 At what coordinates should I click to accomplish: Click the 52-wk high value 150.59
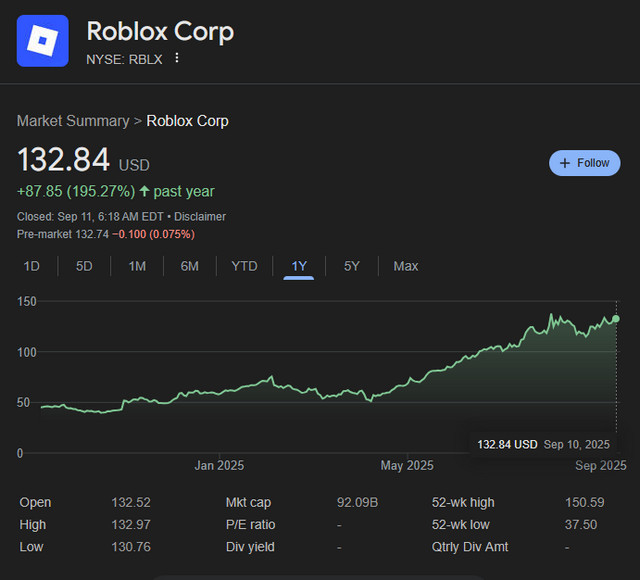(585, 502)
